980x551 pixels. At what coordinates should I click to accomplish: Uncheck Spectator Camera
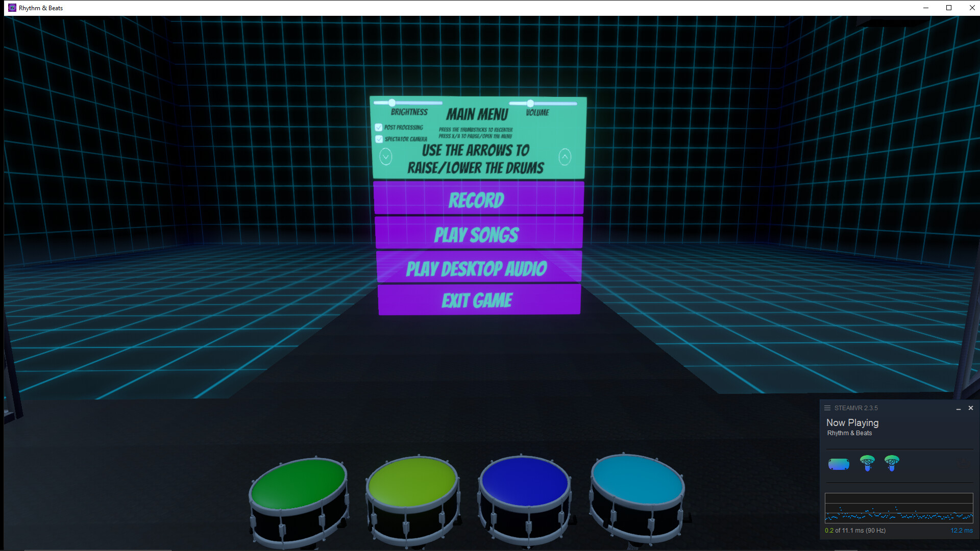click(378, 138)
